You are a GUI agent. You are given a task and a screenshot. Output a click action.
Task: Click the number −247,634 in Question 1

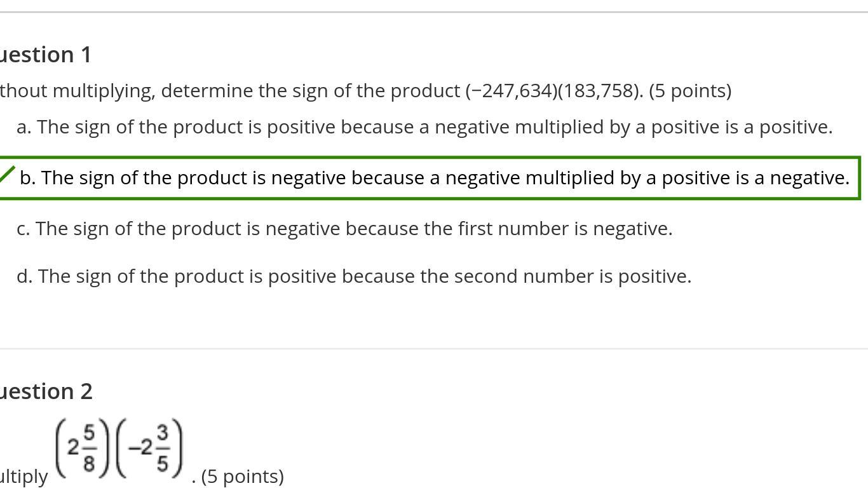[512, 91]
